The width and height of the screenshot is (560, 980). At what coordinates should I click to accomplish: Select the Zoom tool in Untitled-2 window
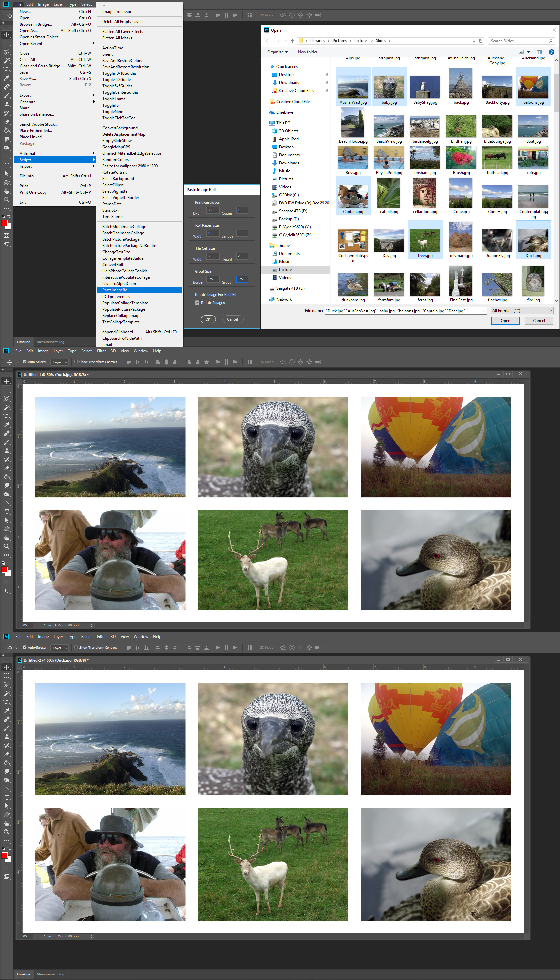click(7, 832)
